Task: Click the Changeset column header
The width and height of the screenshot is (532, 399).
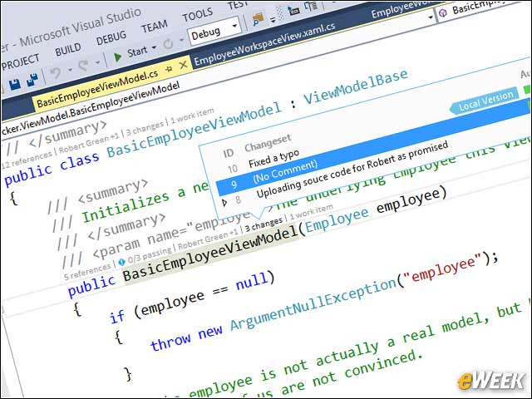Action: 268,143
